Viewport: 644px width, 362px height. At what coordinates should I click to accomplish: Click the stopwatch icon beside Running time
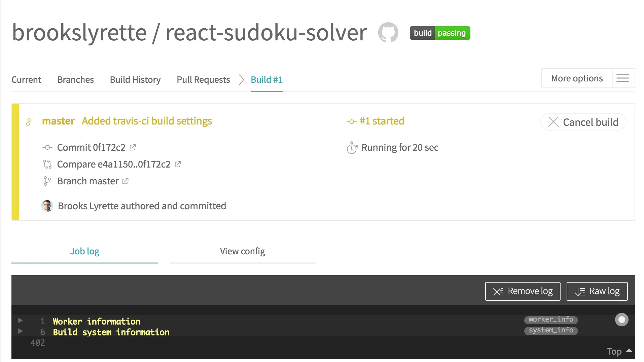coord(352,148)
